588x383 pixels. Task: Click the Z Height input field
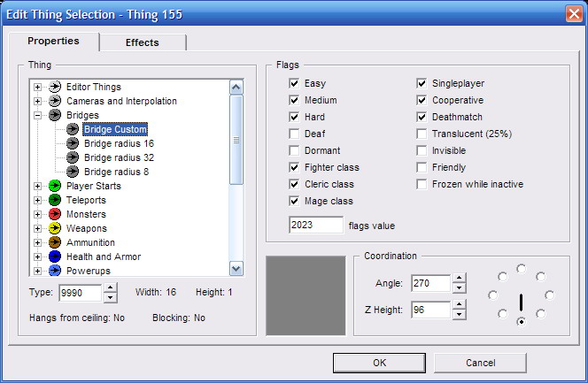tap(430, 309)
